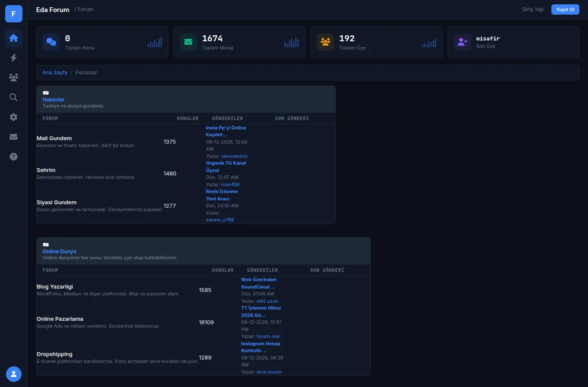Screen dimensions: 588x387
Task: Click the envelope messages sidebar icon
Action: click(13, 137)
